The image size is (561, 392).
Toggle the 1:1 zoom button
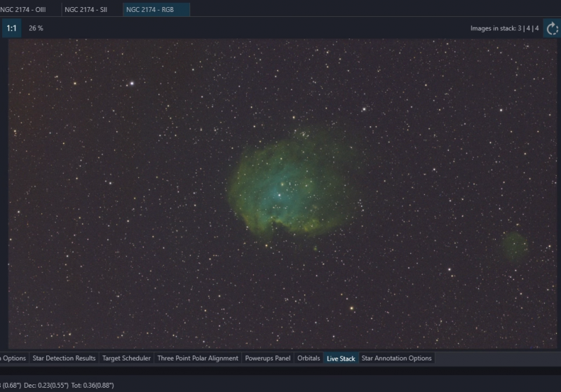tap(11, 28)
